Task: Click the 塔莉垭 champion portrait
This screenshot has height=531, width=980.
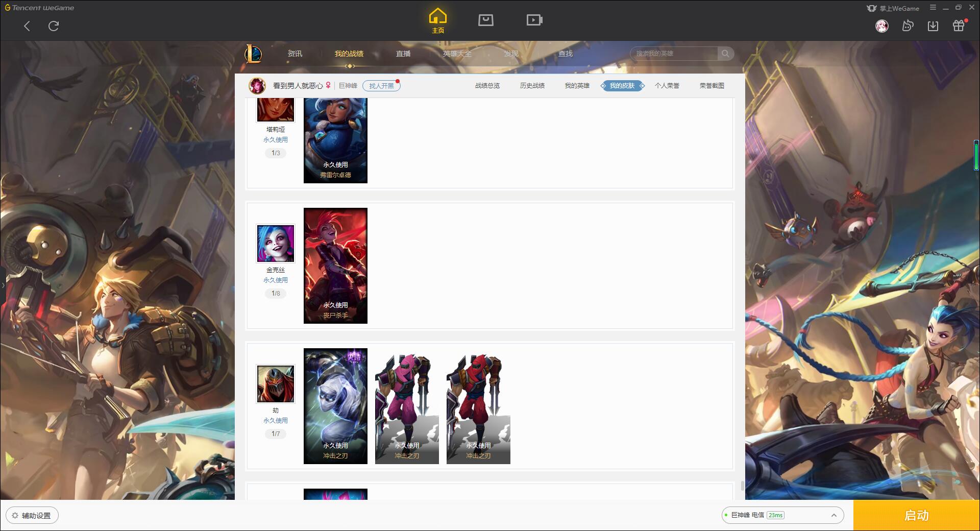Action: (276, 109)
